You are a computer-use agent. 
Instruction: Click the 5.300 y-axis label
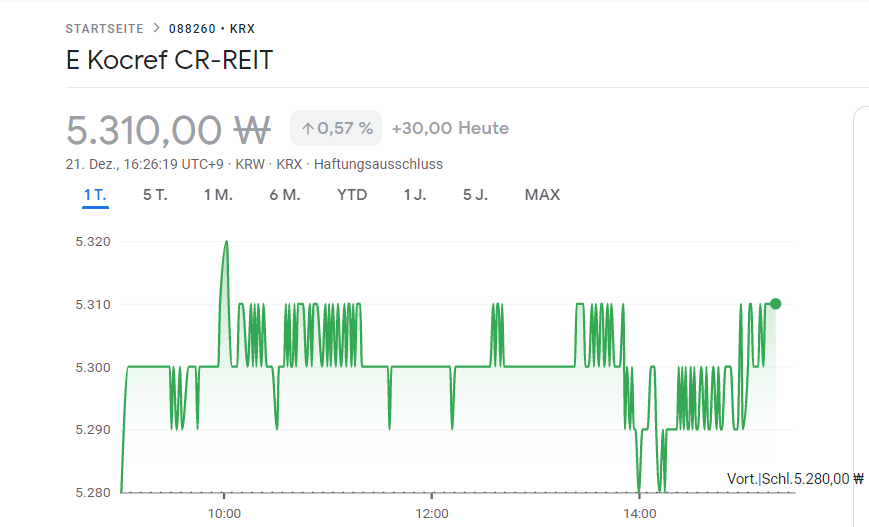[x=93, y=367]
